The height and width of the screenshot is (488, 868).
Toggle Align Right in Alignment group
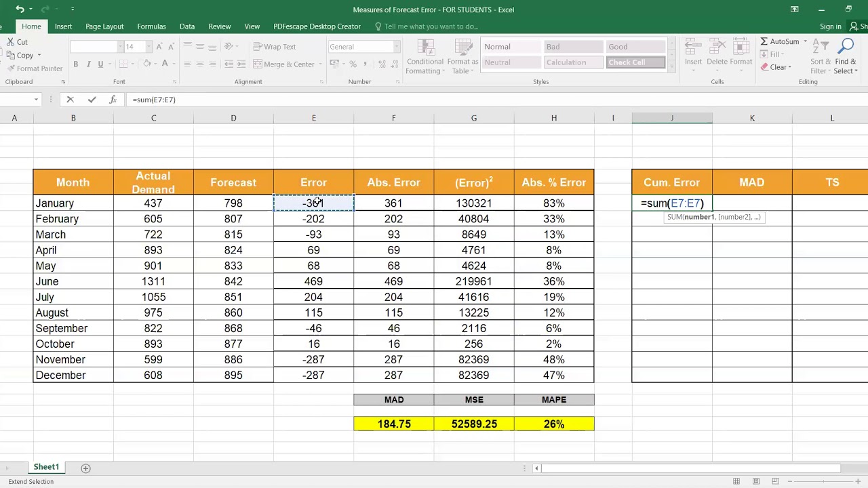[212, 64]
